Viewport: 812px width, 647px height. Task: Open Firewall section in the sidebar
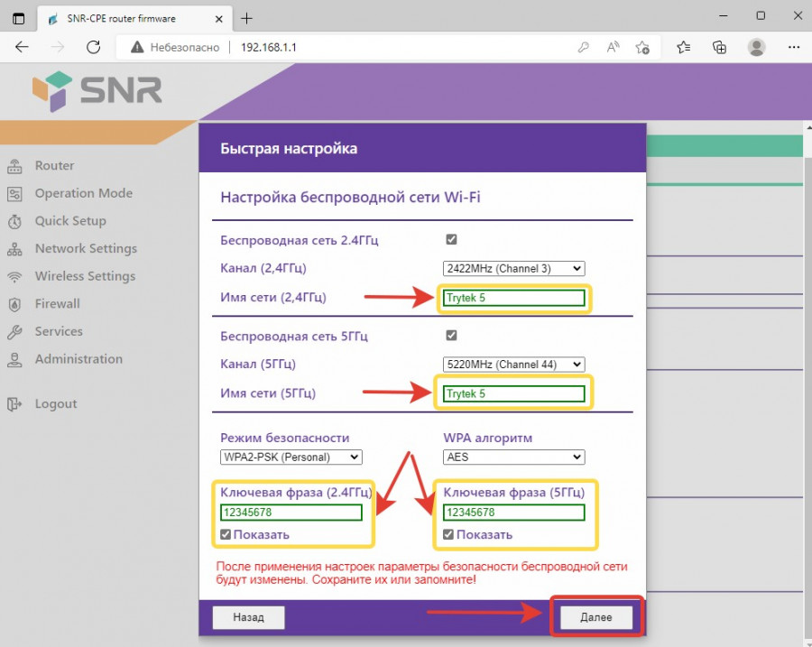pos(57,304)
